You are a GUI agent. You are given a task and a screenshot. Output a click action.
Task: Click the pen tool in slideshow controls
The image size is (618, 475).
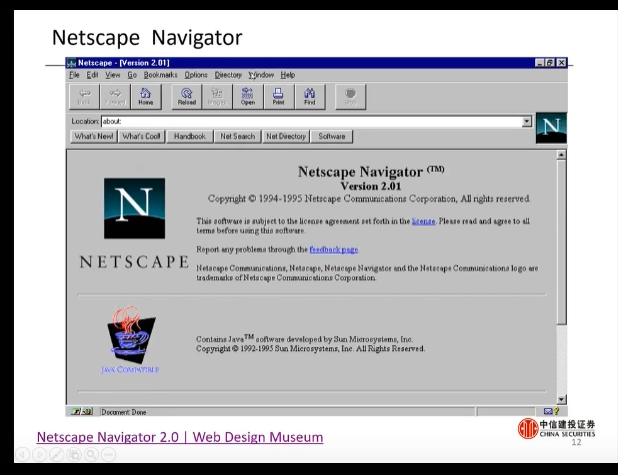tap(56, 455)
